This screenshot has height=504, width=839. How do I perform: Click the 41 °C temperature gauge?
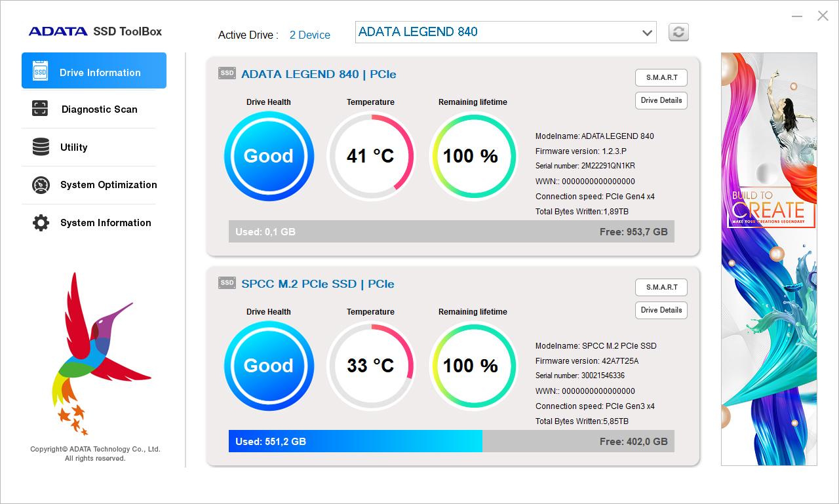(x=371, y=156)
